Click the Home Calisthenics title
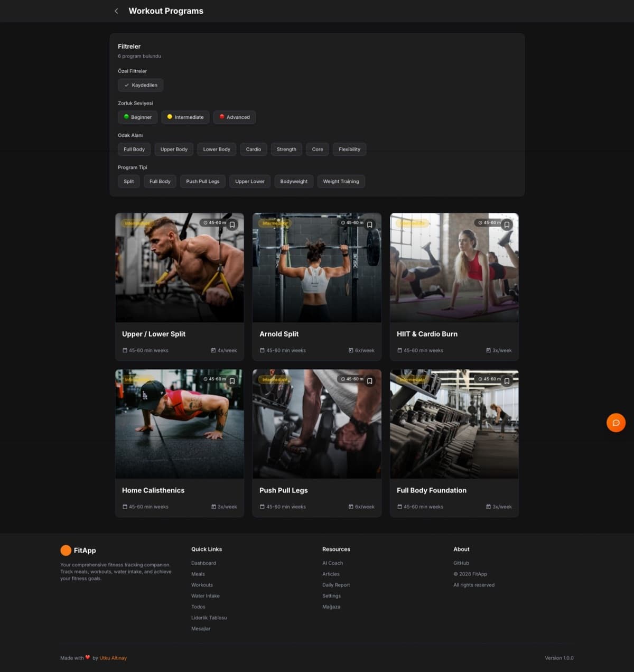634x672 pixels. (x=153, y=491)
